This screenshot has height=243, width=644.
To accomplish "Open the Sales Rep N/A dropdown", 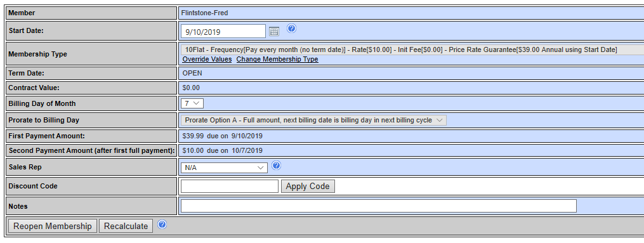I will [224, 167].
